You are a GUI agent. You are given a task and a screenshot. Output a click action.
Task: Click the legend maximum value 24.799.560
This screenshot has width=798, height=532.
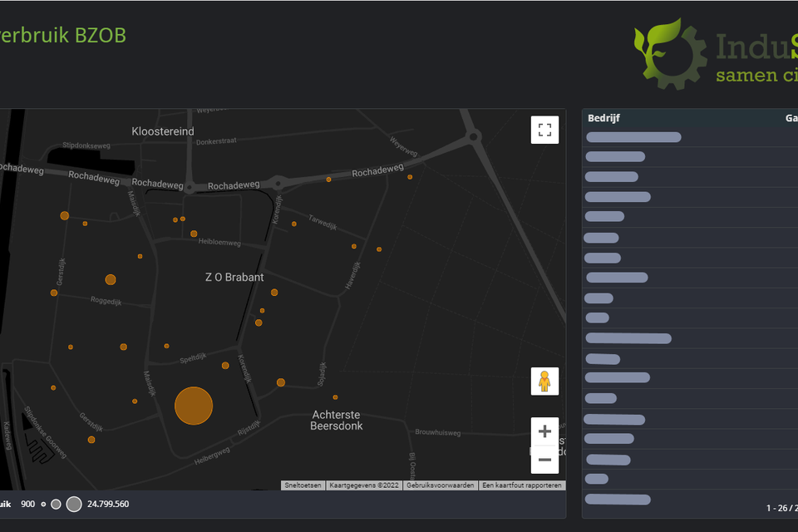pyautogui.click(x=108, y=504)
